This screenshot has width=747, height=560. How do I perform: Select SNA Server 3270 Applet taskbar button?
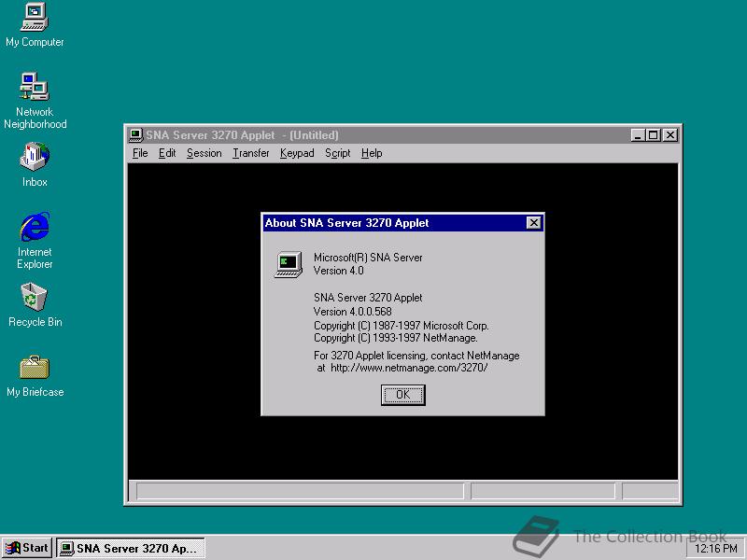point(131,548)
